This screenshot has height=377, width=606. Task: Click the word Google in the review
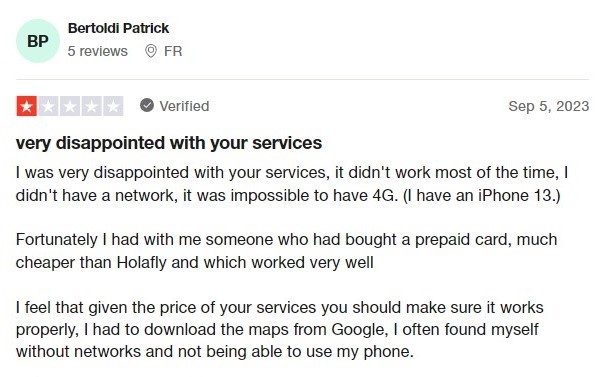point(357,329)
